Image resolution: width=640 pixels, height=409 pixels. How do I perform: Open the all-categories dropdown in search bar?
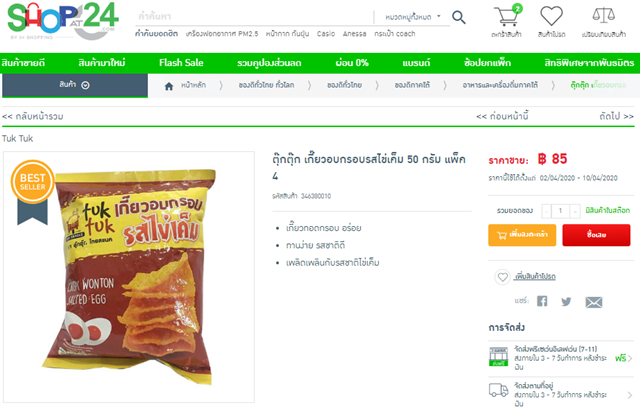412,17
